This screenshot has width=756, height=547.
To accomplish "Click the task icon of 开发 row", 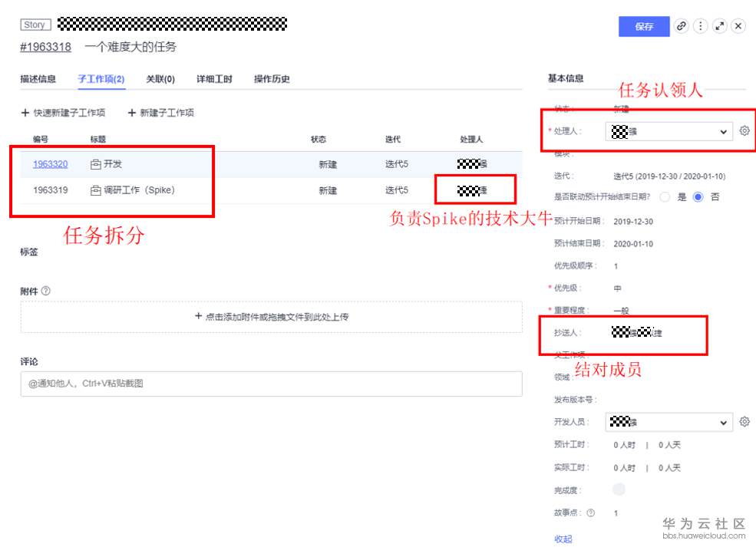I will click(95, 164).
